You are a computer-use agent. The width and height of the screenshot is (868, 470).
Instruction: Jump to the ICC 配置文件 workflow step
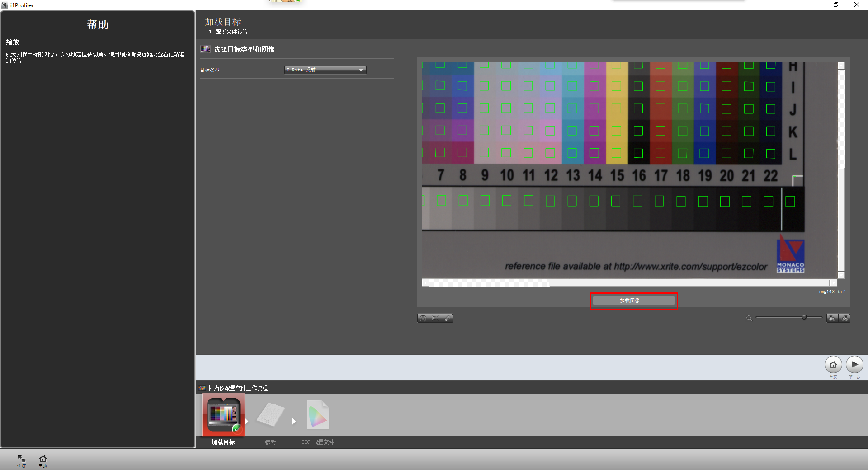tap(318, 416)
